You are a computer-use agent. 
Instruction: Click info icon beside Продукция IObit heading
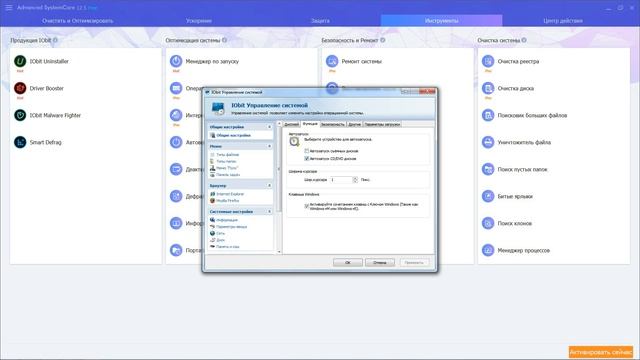pyautogui.click(x=56, y=40)
